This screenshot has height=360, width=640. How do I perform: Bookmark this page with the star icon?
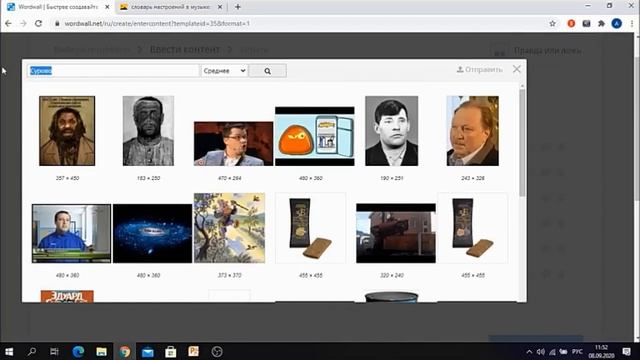pos(552,24)
